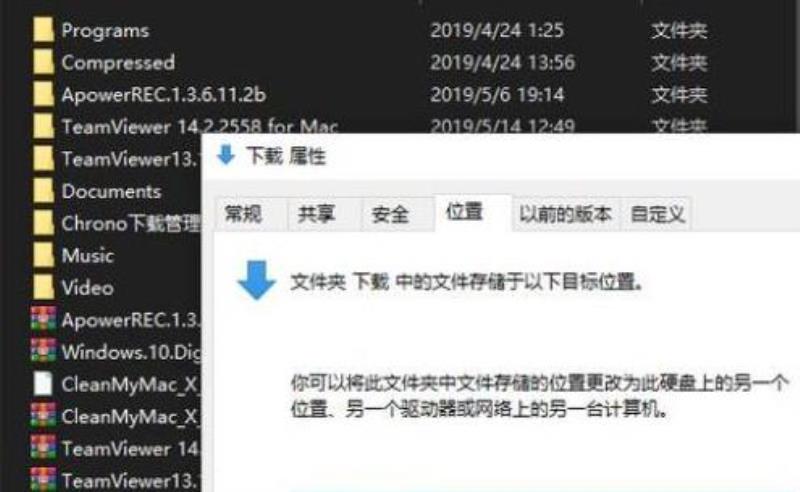Click the Video folder icon
800x492 pixels.
(43, 287)
